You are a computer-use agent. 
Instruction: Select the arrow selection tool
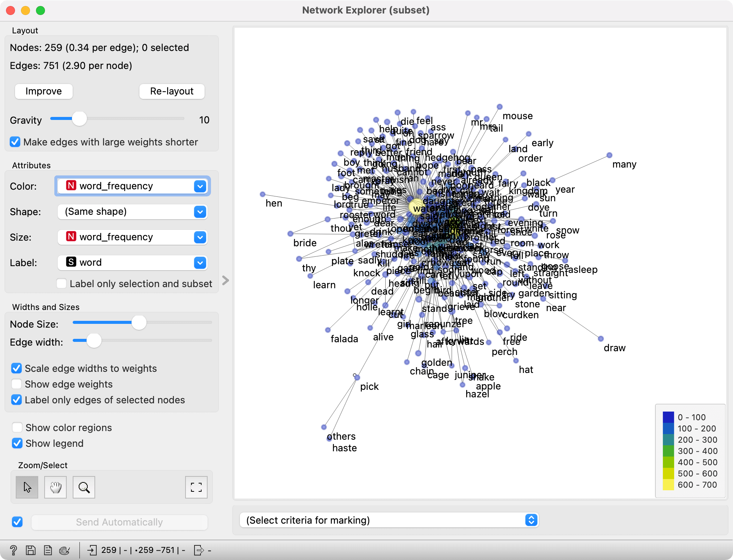tap(27, 487)
